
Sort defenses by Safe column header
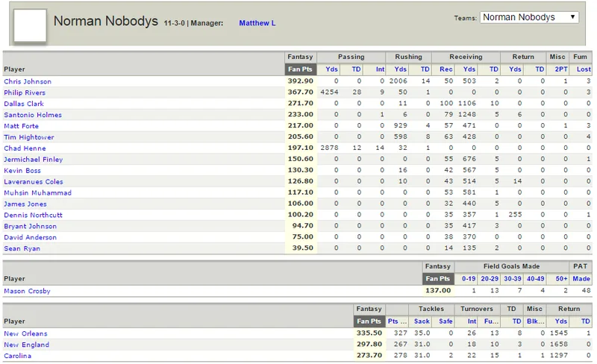[446, 321]
